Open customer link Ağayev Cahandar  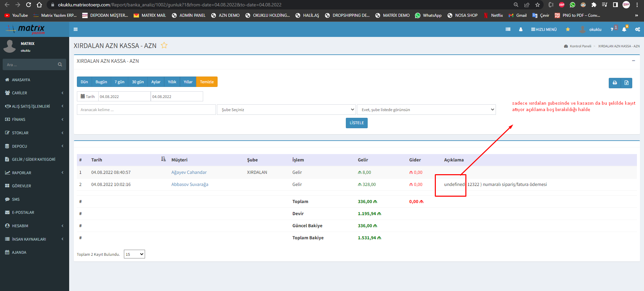189,173
